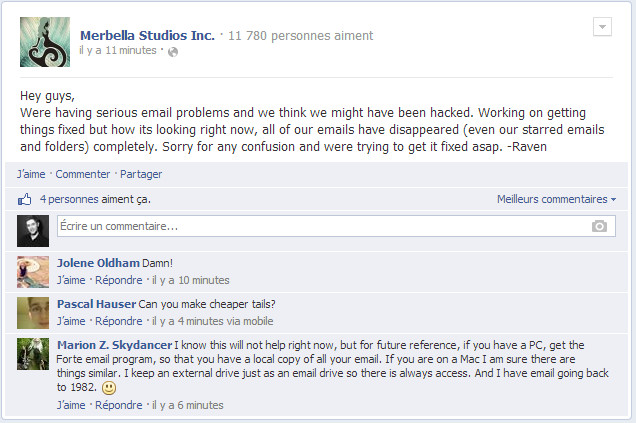View the 4 personnes who like this
This screenshot has height=423, width=636.
click(95, 199)
